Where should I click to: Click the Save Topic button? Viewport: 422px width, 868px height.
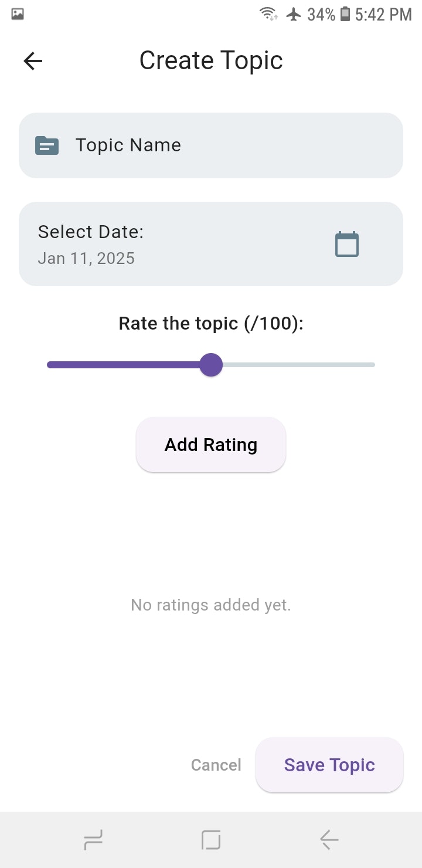[x=329, y=765]
